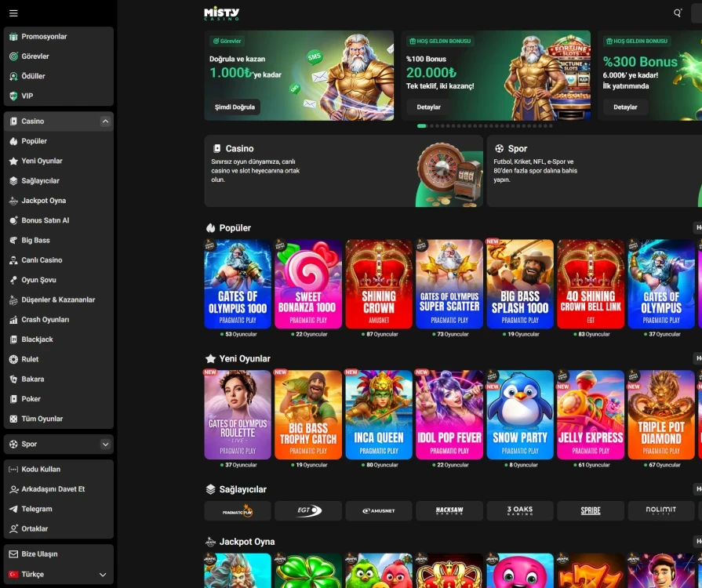Open Jelly Express game thumbnail

[x=591, y=415]
